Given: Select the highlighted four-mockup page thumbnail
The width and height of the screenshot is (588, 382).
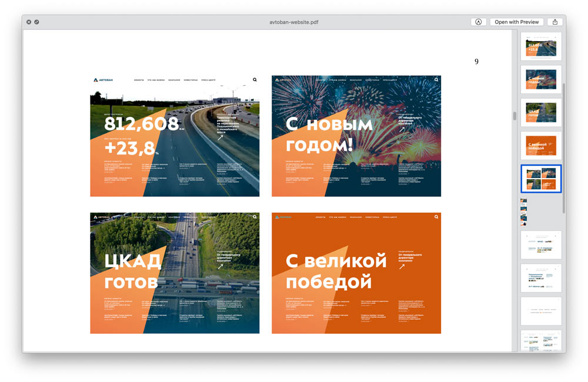Looking at the screenshot, I should [541, 179].
